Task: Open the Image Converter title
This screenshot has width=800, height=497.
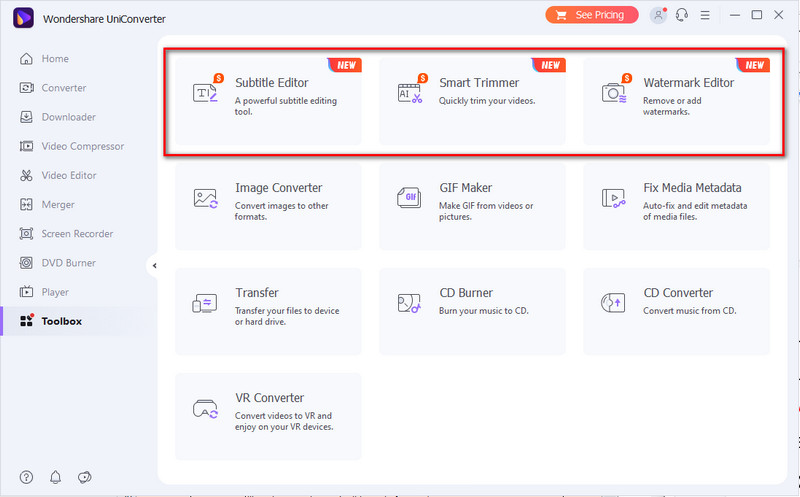Action: pos(279,188)
